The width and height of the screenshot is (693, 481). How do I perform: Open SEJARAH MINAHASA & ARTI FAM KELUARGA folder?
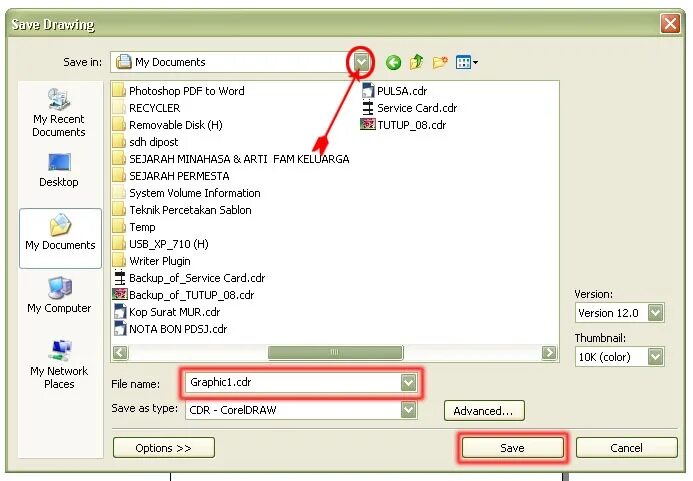click(231, 159)
